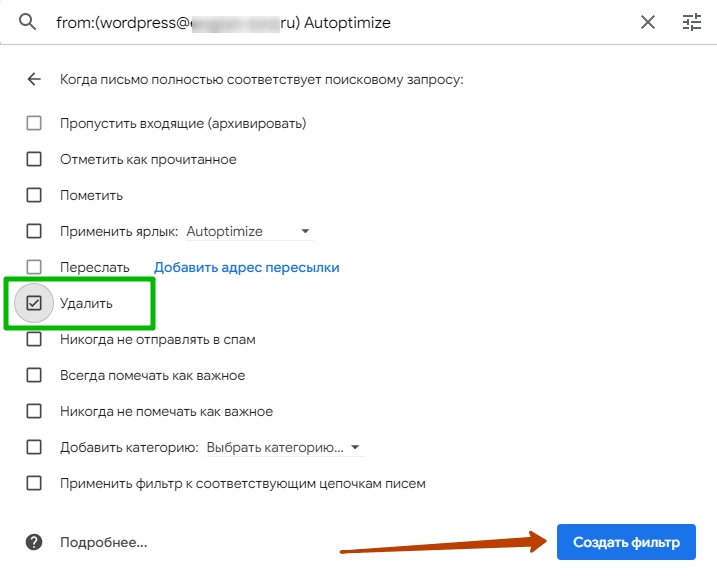Toggle "Добавить категорию" checkbox
Image resolution: width=717 pixels, height=580 pixels.
coord(34,447)
